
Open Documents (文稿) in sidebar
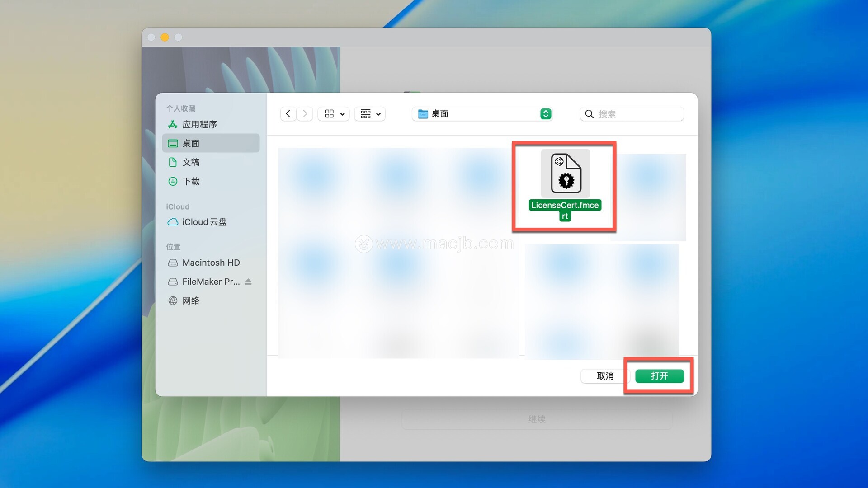click(191, 162)
